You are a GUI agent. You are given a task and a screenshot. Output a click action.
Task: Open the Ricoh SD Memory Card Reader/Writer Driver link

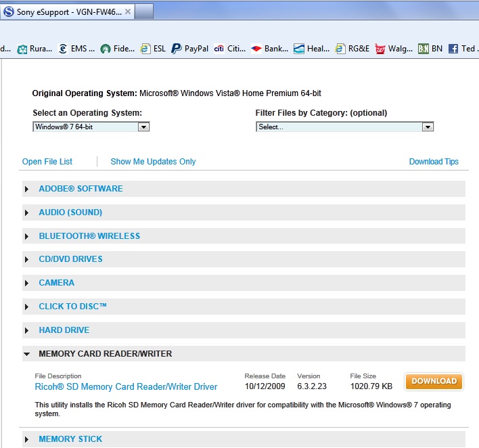click(x=126, y=387)
